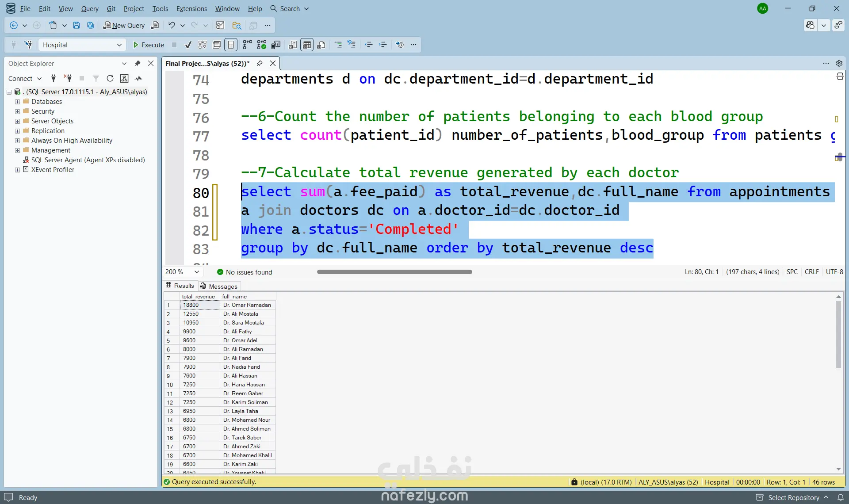This screenshot has width=849, height=504.
Task: Open the Extensions menu
Action: 191,8
